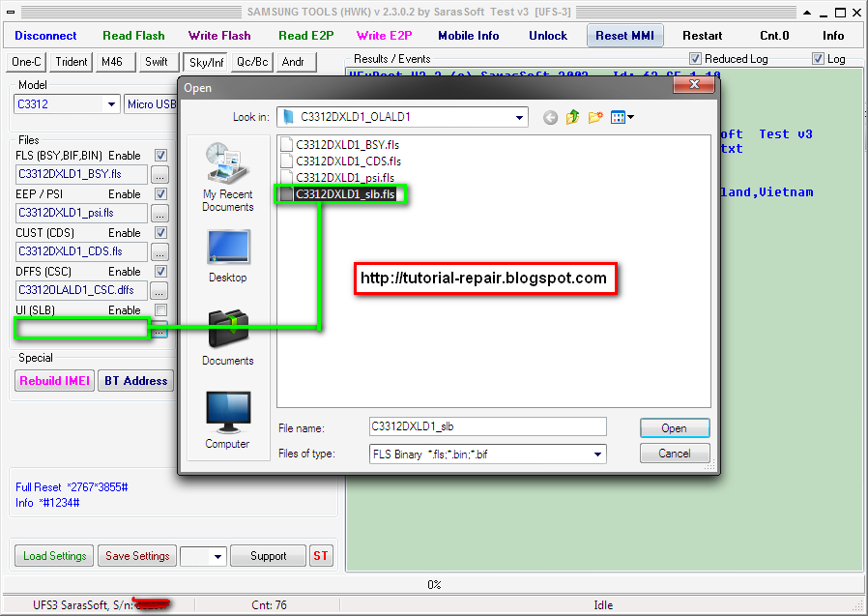The image size is (868, 616).
Task: Click BT Address button
Action: (135, 381)
